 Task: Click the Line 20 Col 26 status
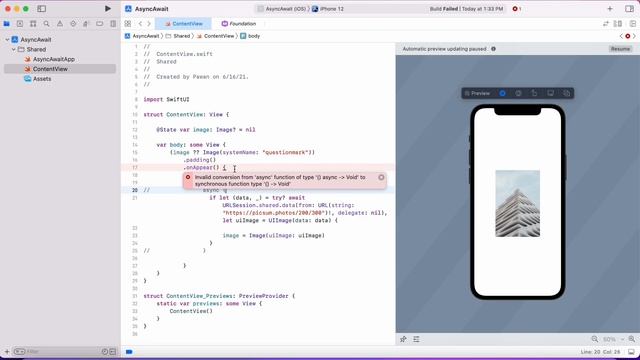pyautogui.click(x=600, y=352)
